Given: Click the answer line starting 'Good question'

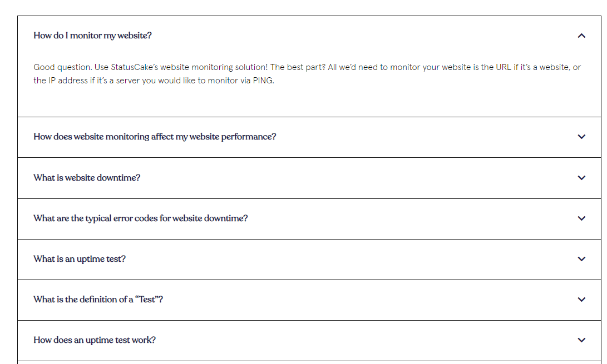Looking at the screenshot, I should coord(307,67).
